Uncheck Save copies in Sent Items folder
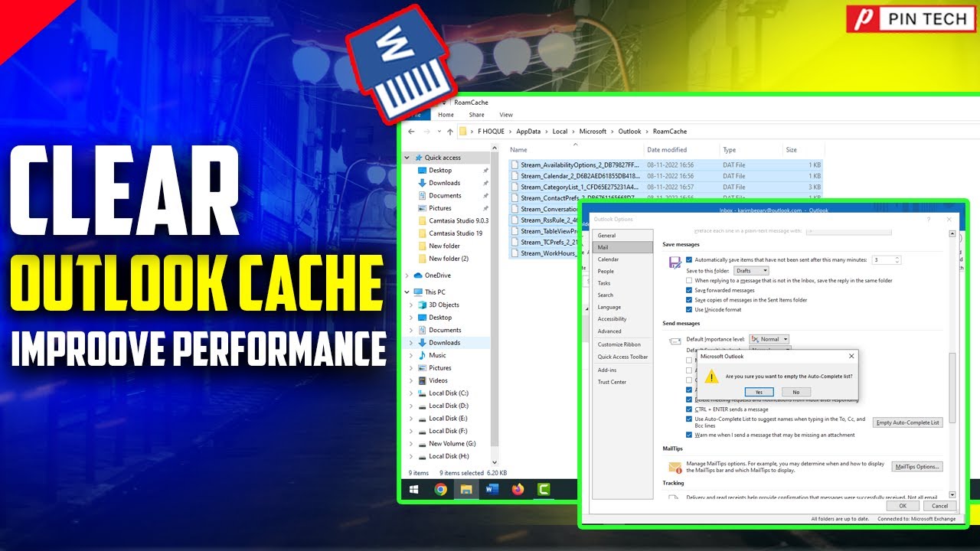Viewport: 980px width, 551px height. [689, 300]
